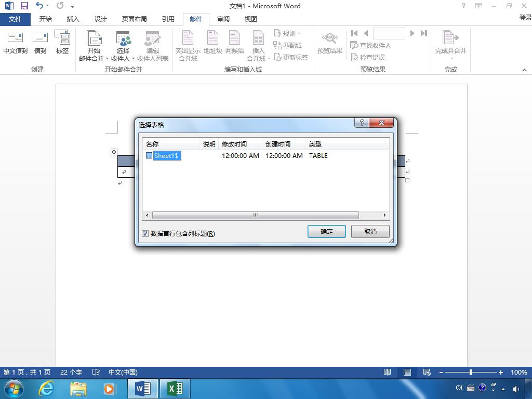
Task: Go to previous record arrow
Action: coord(366,33)
